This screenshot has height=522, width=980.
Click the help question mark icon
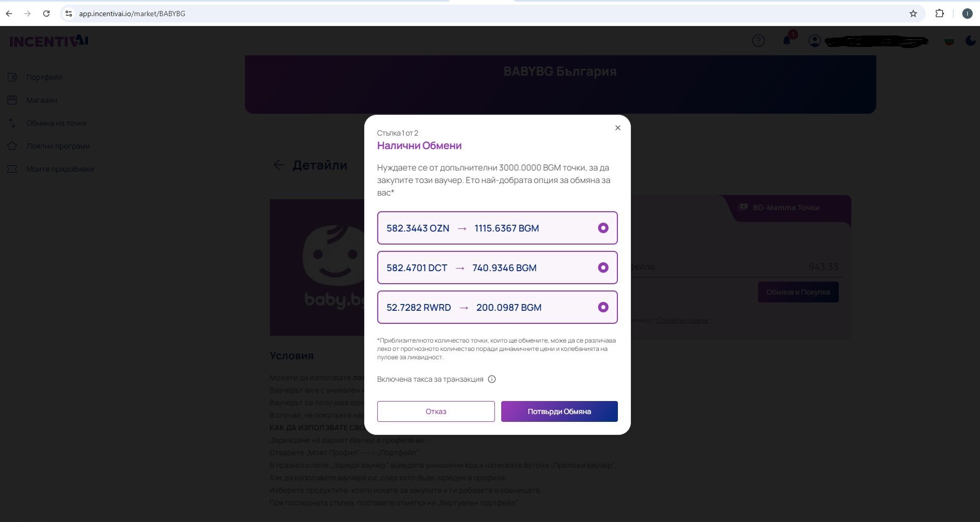tap(758, 41)
